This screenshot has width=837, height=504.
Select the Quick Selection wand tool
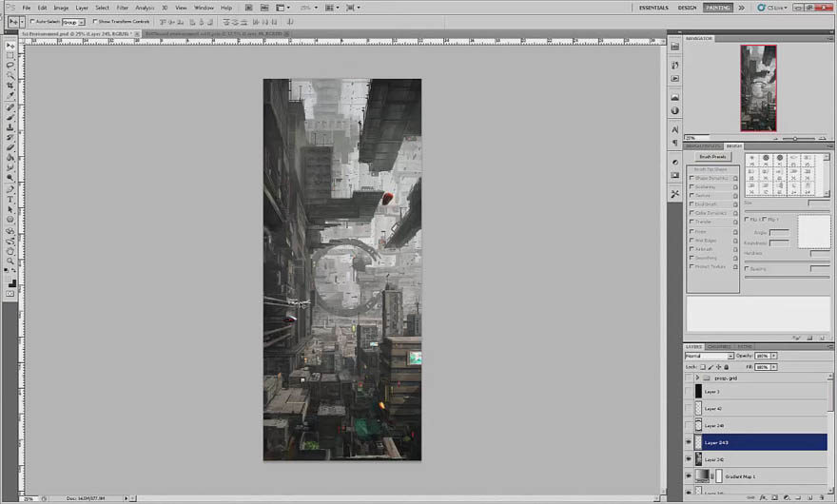pos(10,76)
